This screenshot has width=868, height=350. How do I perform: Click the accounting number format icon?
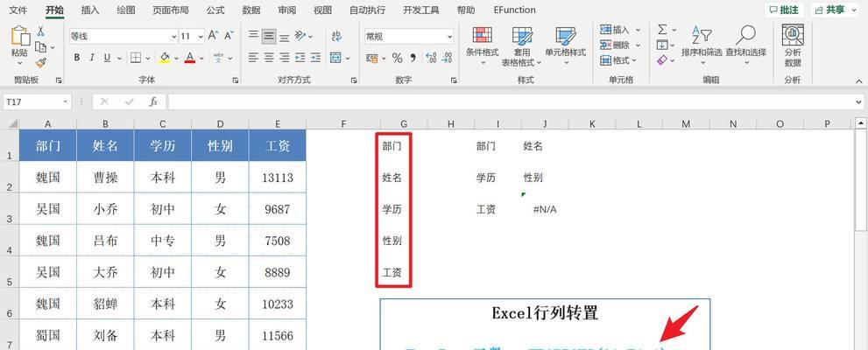[x=372, y=58]
